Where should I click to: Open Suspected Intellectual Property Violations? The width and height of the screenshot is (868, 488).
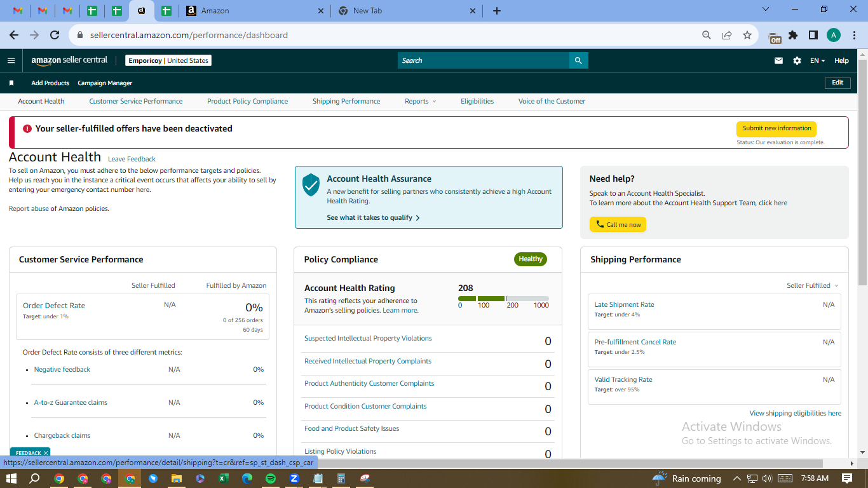368,338
